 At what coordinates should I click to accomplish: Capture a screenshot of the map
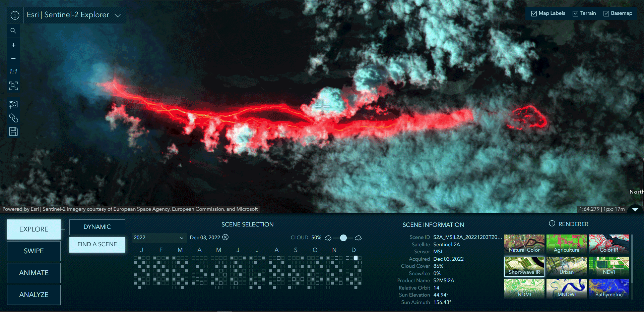click(13, 104)
